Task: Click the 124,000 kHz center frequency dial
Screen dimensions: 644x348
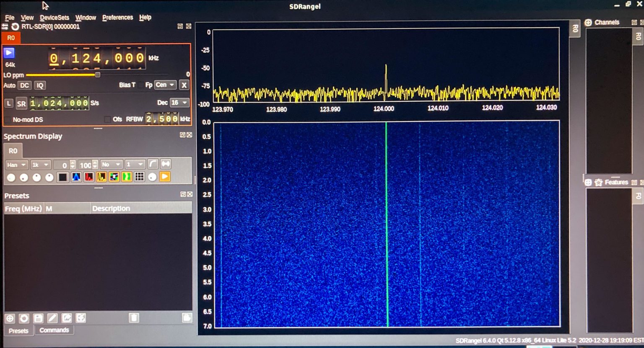Action: [x=97, y=58]
